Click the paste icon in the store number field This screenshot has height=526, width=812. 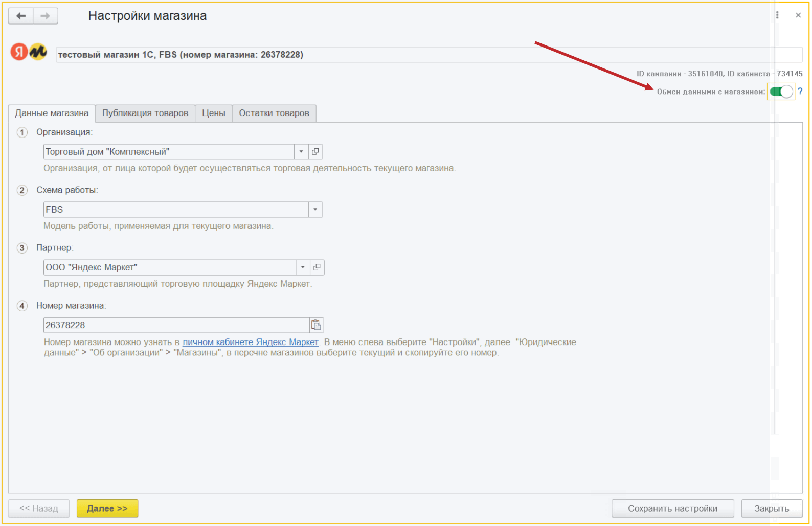point(317,325)
